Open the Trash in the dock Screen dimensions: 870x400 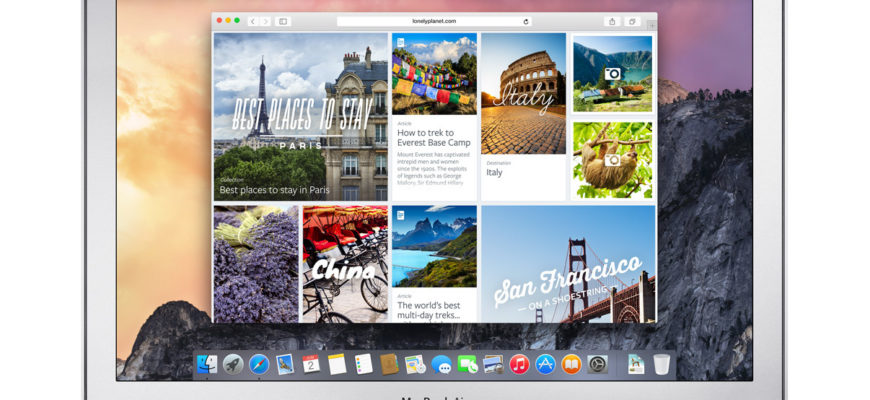point(662,365)
